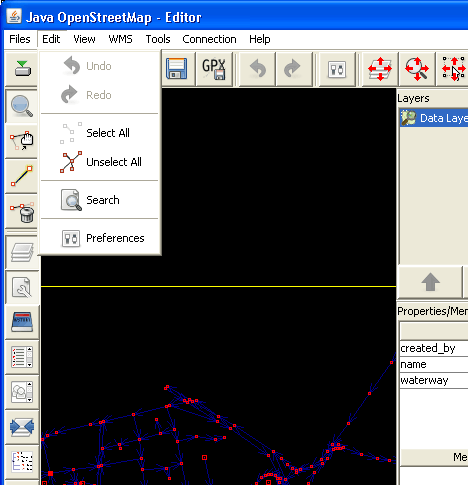The width and height of the screenshot is (468, 485).
Task: Click the Java icon in title bar
Action: click(x=14, y=16)
